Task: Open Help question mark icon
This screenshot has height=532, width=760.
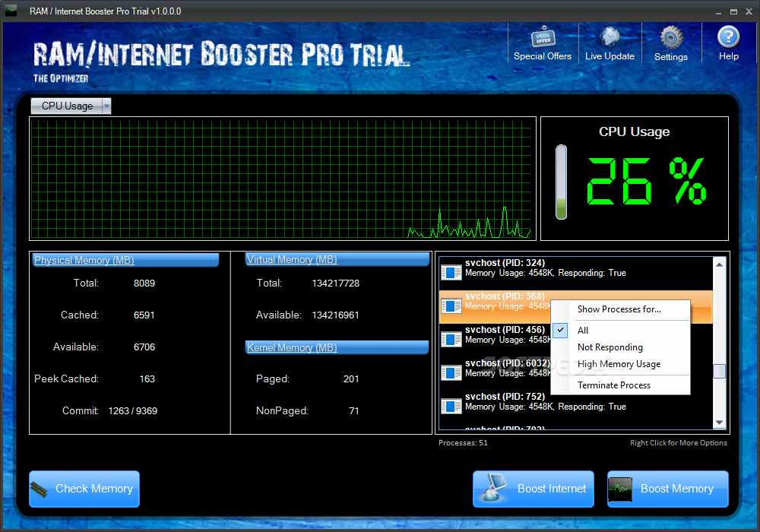Action: click(729, 36)
